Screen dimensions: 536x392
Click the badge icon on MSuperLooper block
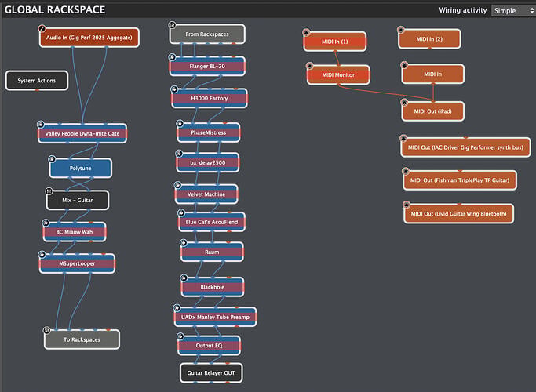click(x=42, y=254)
